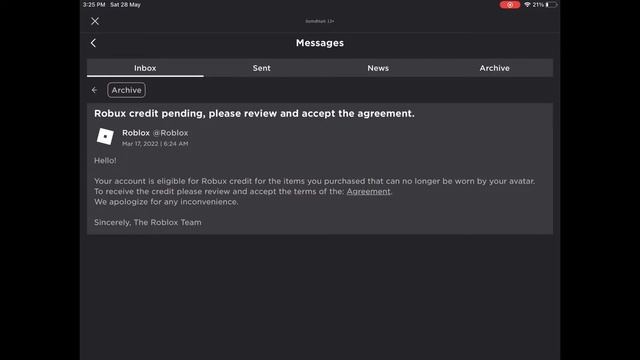The height and width of the screenshot is (360, 640).
Task: Tap the Messages page title
Action: (x=320, y=43)
